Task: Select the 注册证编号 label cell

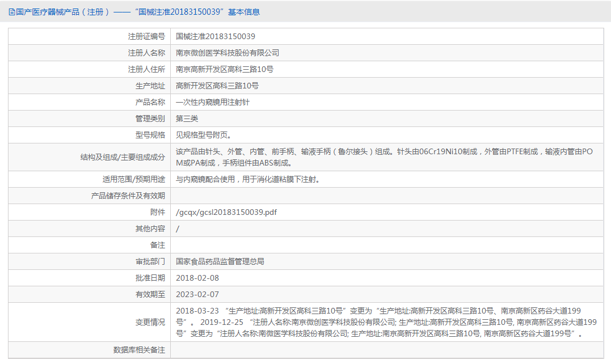Action: click(x=89, y=37)
